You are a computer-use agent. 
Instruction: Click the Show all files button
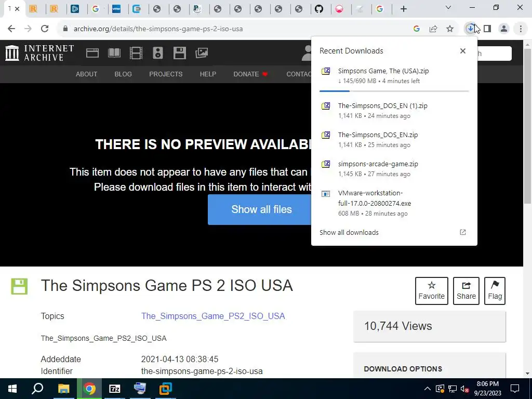coord(262,209)
